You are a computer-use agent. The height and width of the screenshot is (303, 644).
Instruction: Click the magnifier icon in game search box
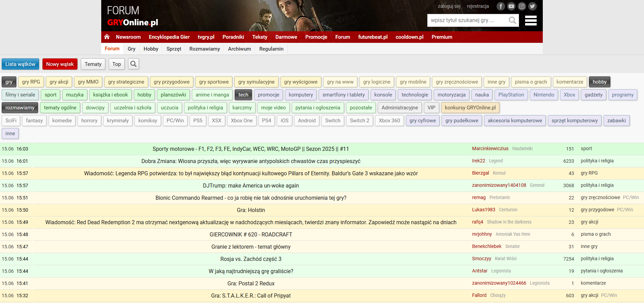click(x=512, y=20)
